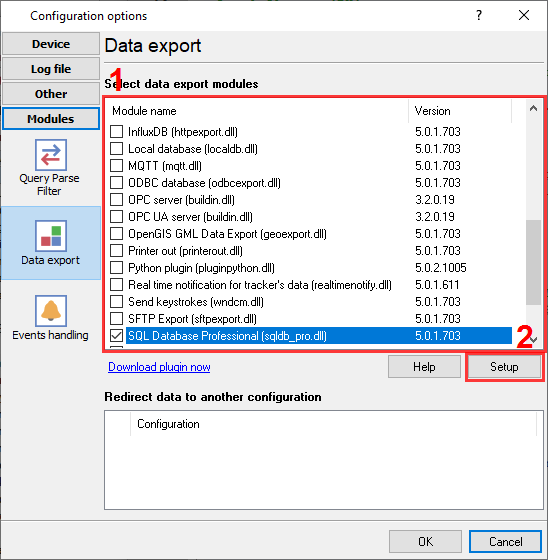Image resolution: width=548 pixels, height=560 pixels.
Task: Enable the Local database (localdb.dll) checkbox
Action: (x=116, y=149)
